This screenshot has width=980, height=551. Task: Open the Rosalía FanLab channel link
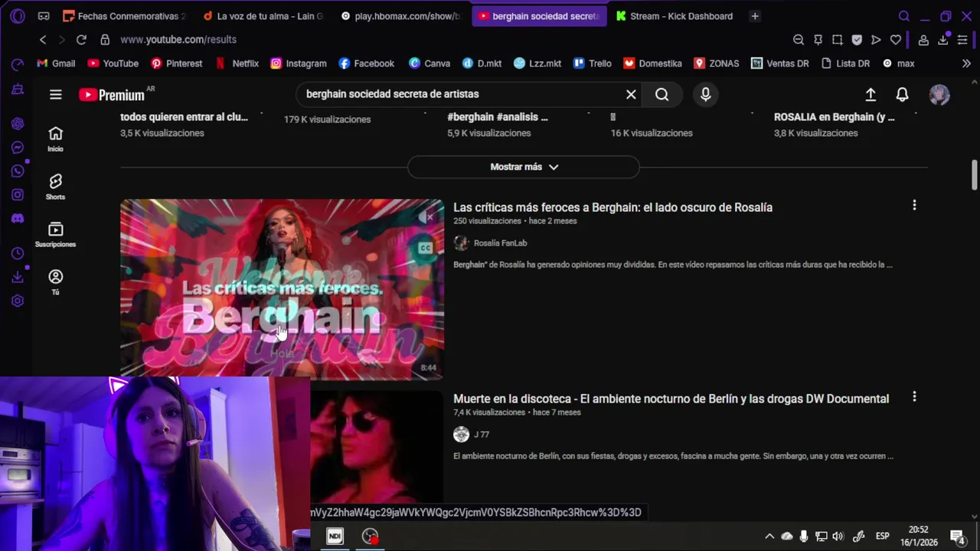(500, 243)
